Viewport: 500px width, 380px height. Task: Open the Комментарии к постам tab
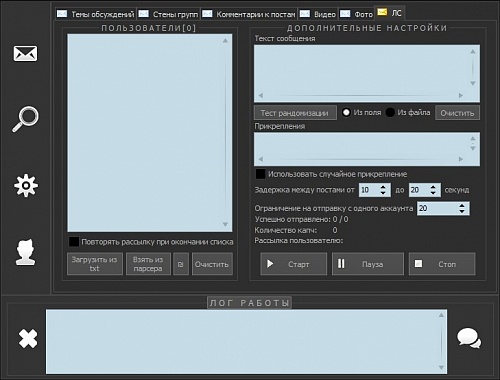(x=249, y=14)
